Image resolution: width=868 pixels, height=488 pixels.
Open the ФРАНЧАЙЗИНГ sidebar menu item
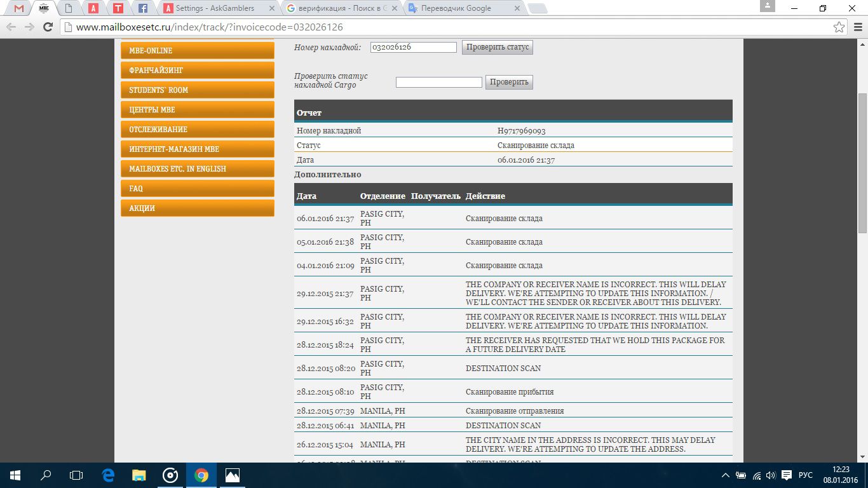(198, 71)
